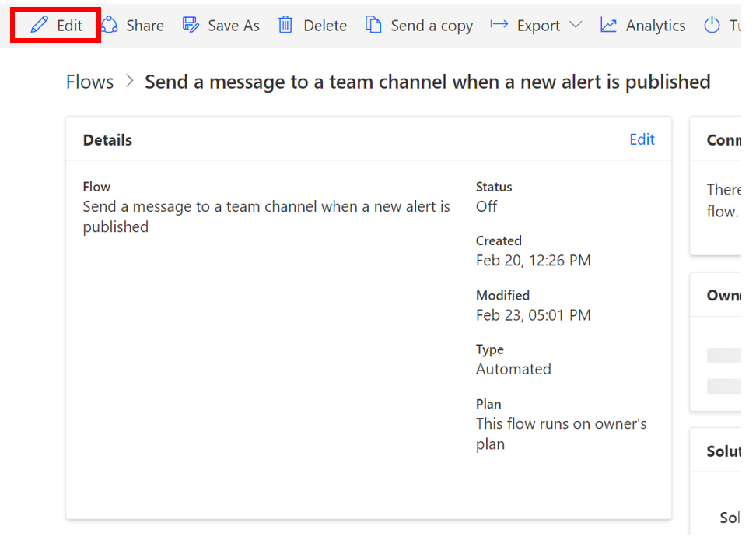The height and width of the screenshot is (551, 756).
Task: Expand the Export dropdown chevron
Action: pos(576,25)
